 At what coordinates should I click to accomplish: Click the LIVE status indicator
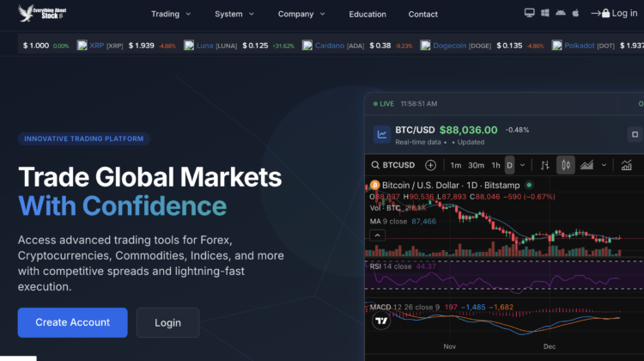384,104
